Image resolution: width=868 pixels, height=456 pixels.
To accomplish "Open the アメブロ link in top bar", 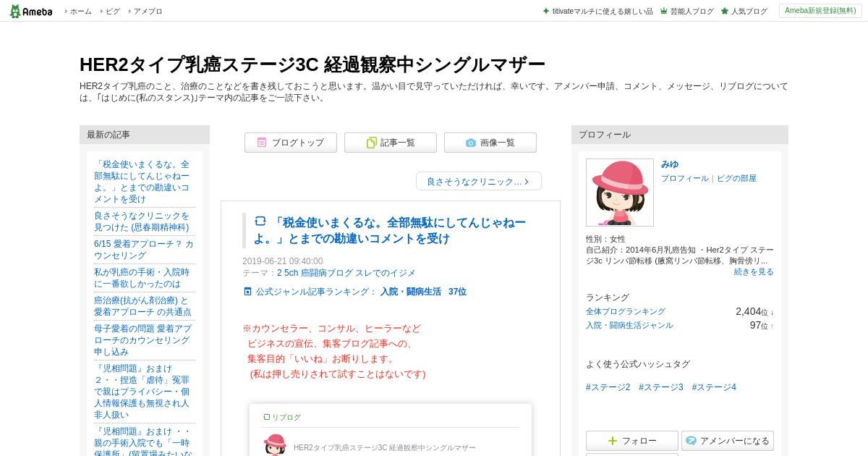I will (x=148, y=11).
